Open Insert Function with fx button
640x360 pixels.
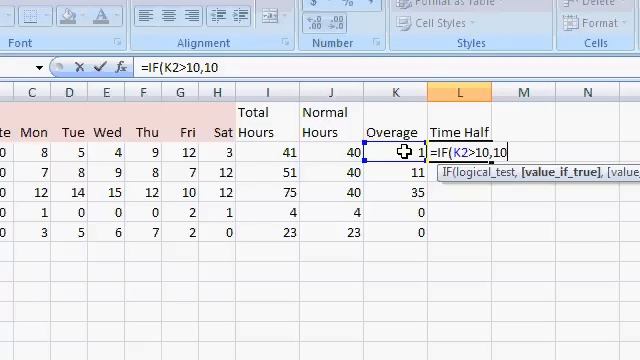[121, 67]
